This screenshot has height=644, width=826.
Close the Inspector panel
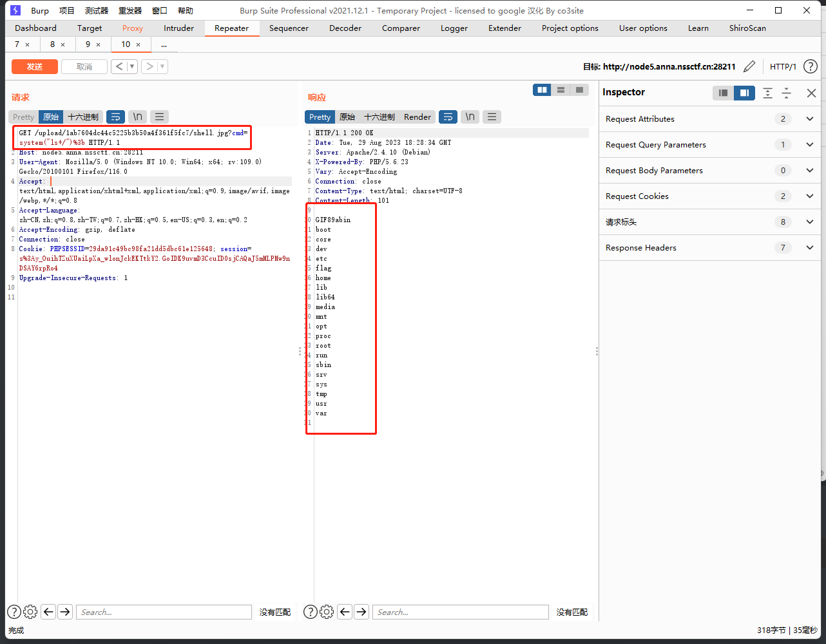[811, 93]
